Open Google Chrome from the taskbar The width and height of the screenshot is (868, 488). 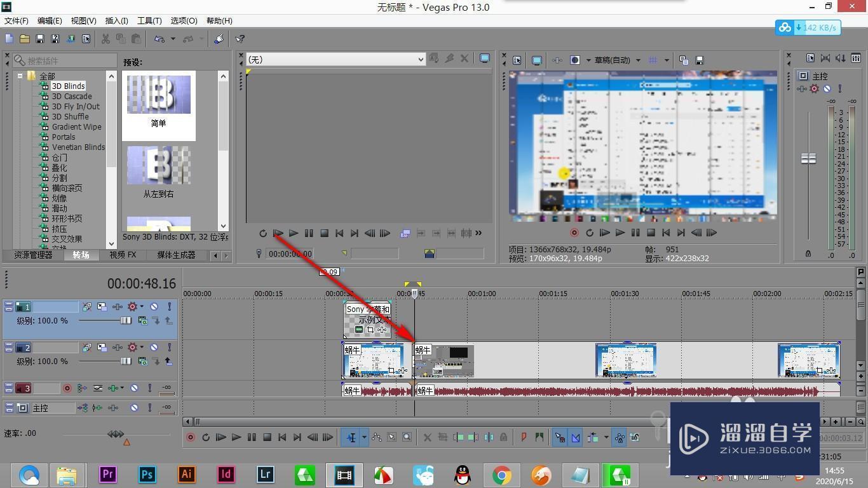(502, 474)
